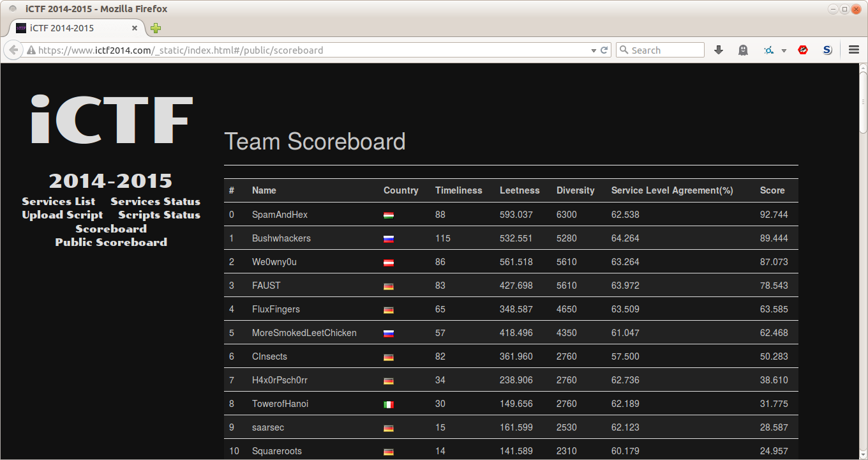Click team name CInsects
Viewport: 868px width, 460px height.
click(x=269, y=356)
